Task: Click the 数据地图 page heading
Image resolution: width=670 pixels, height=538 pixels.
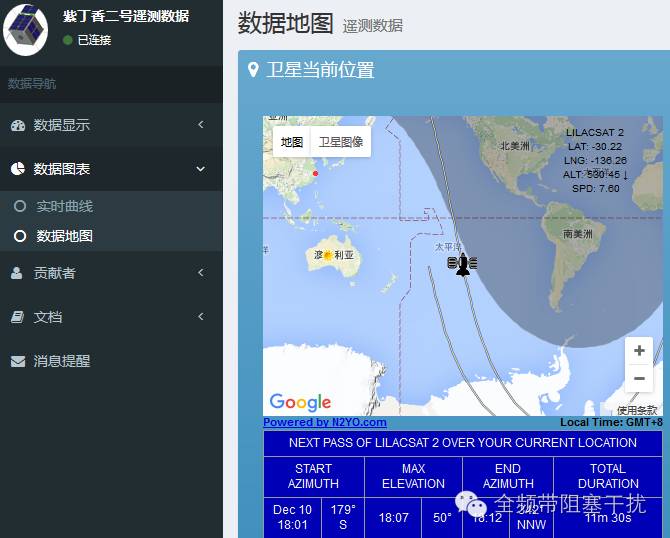Action: (285, 23)
